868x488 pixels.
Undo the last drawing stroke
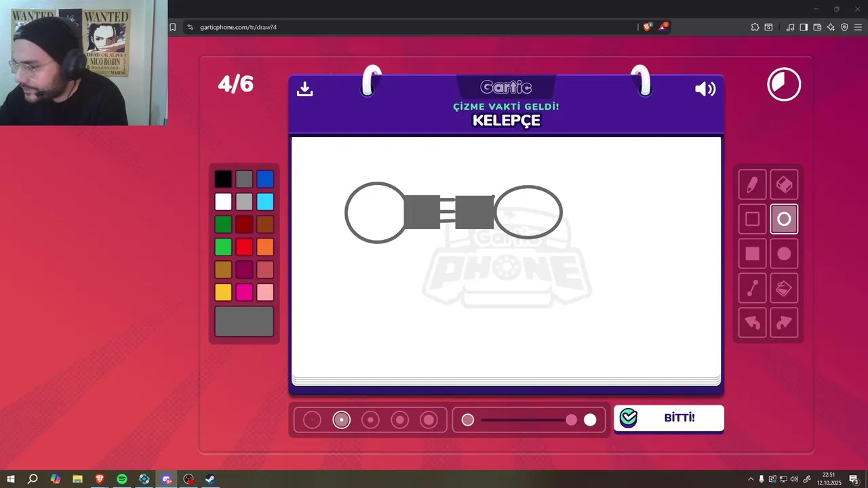click(752, 323)
